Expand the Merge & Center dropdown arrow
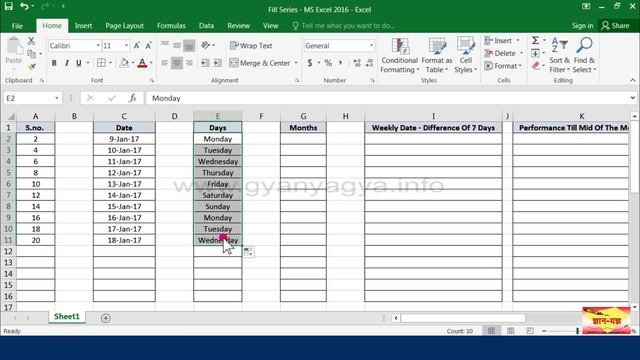 coord(296,63)
